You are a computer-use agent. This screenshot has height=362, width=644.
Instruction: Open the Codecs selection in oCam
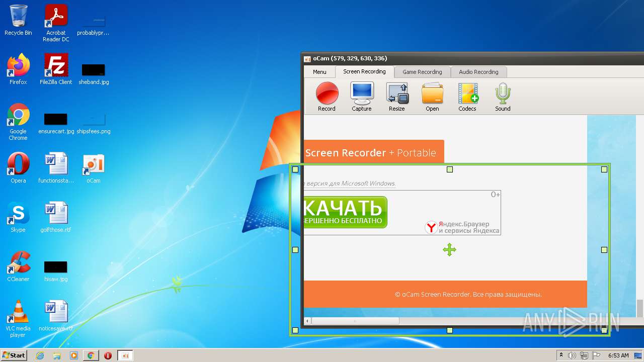(x=467, y=97)
